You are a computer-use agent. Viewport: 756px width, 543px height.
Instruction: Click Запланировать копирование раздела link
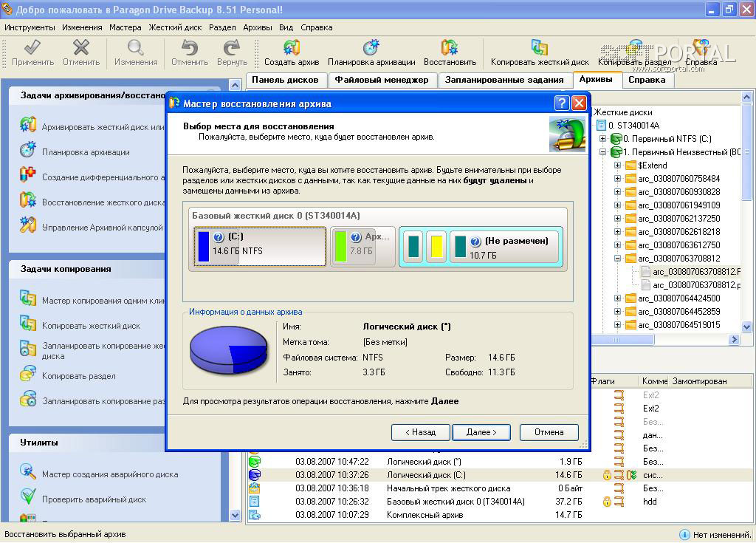pyautogui.click(x=103, y=401)
